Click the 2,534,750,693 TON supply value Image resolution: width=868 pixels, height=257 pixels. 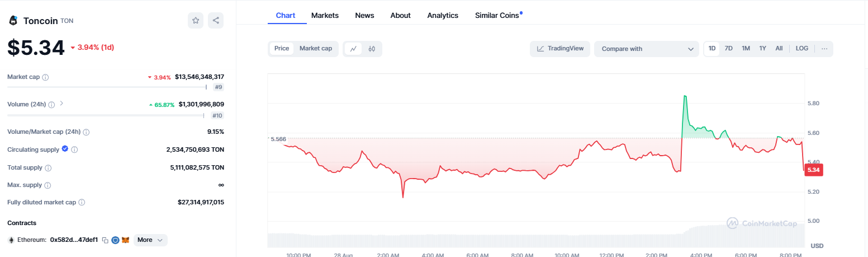[195, 149]
